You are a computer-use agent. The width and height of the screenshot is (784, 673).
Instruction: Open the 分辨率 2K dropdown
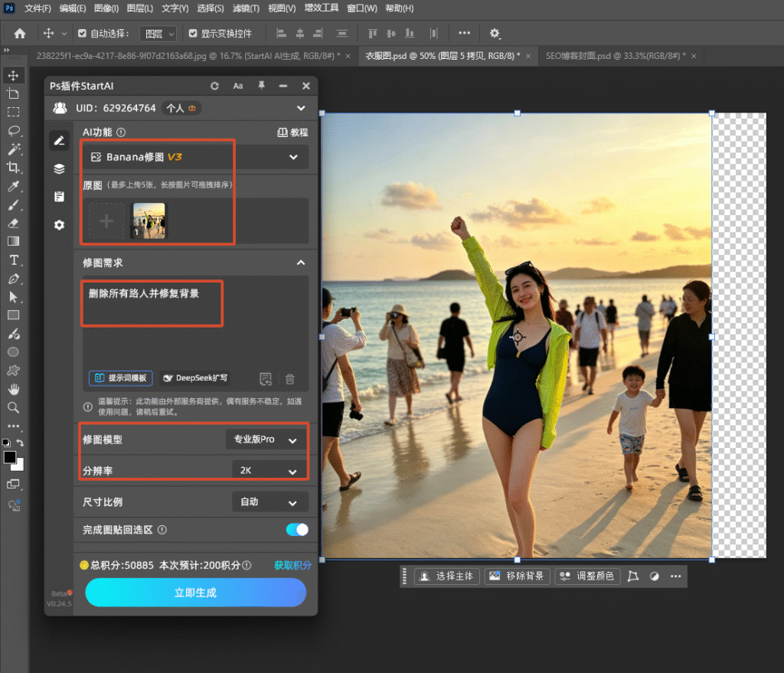269,471
